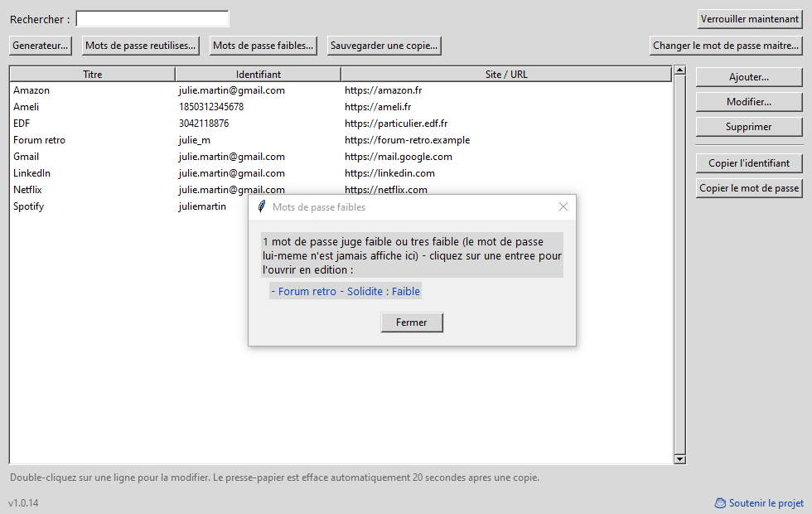Sort by the Identifiant column header
The height and width of the screenshot is (514, 812).
(x=258, y=74)
